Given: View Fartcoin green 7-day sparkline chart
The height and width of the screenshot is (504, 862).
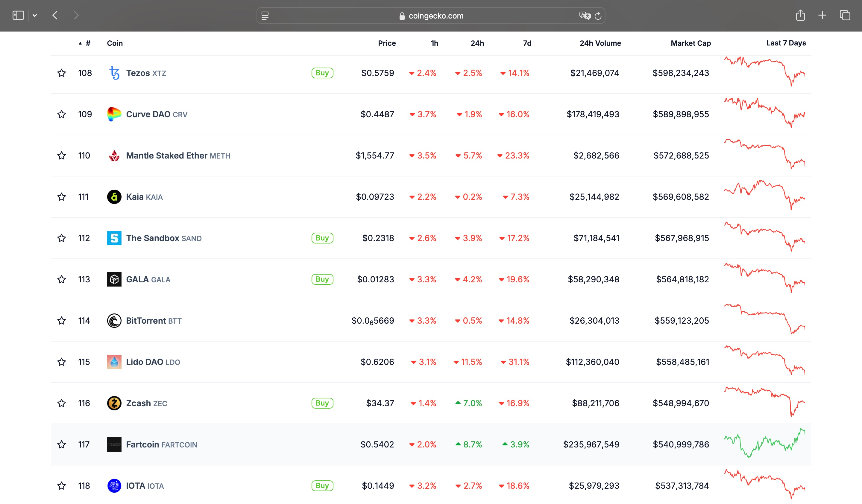Looking at the screenshot, I should 764,443.
